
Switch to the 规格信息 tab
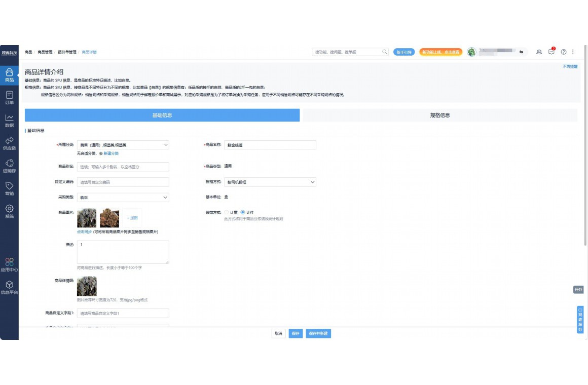[439, 115]
